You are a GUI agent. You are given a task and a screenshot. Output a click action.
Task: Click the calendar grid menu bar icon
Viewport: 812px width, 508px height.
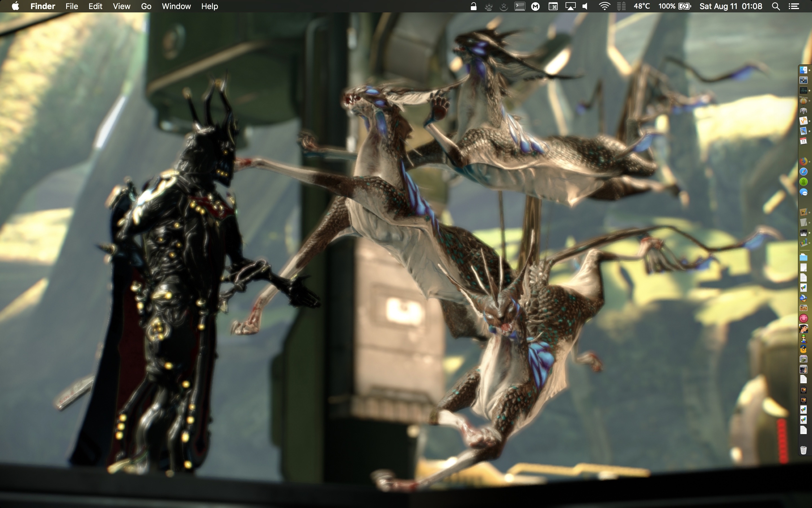click(x=553, y=6)
